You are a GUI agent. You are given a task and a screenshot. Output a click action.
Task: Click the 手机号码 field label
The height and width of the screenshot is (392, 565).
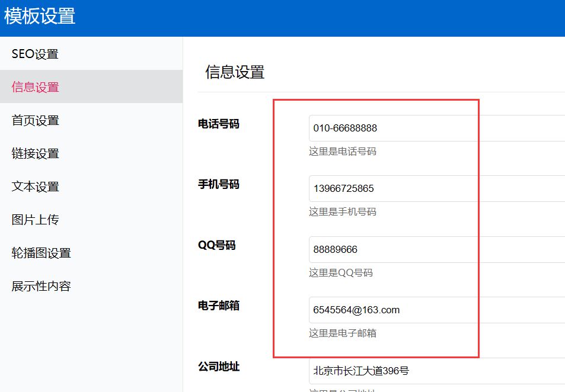pos(217,184)
